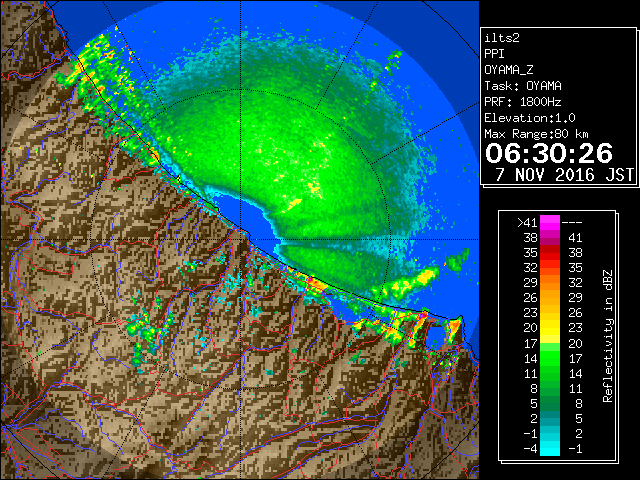This screenshot has width=640, height=480.
Task: Click the 06:30:26 timestamp
Action: tap(549, 153)
